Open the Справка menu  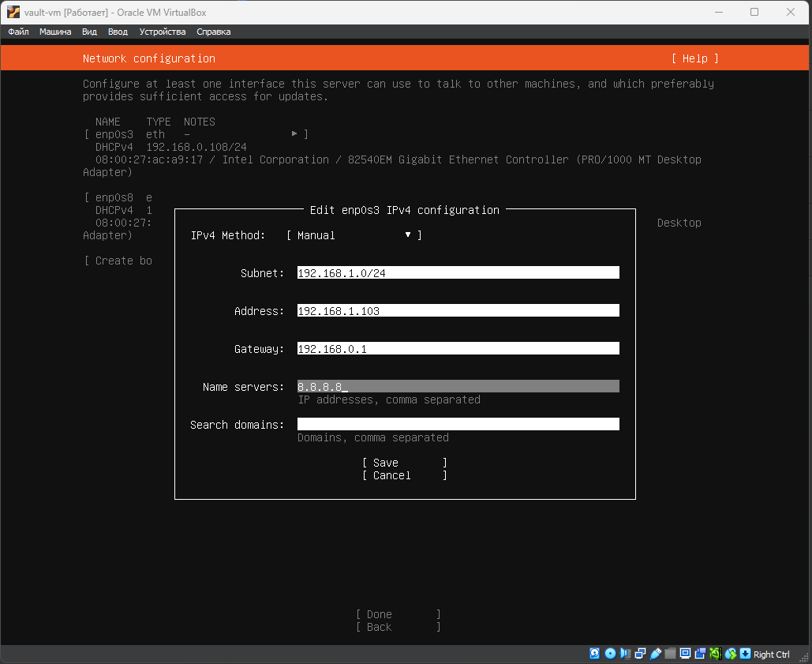[213, 32]
